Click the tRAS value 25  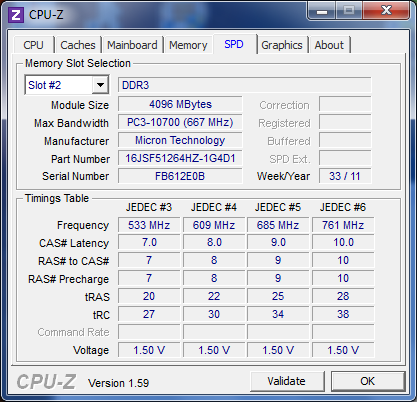click(278, 296)
